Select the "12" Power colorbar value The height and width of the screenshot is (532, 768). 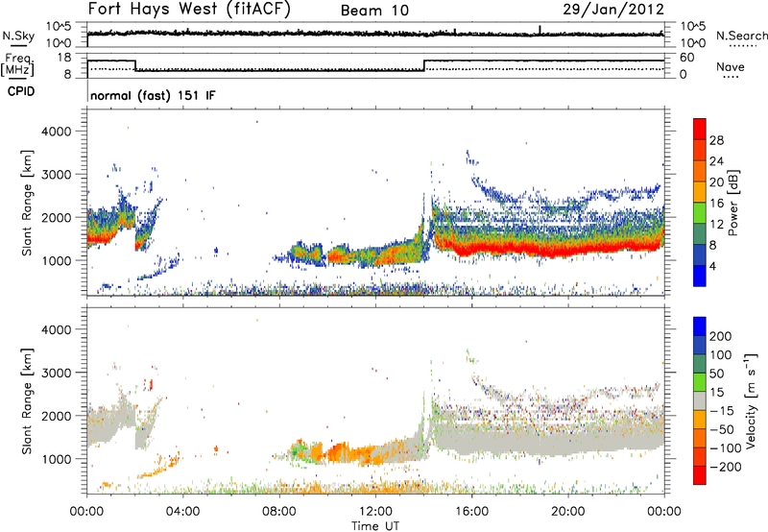tap(716, 225)
